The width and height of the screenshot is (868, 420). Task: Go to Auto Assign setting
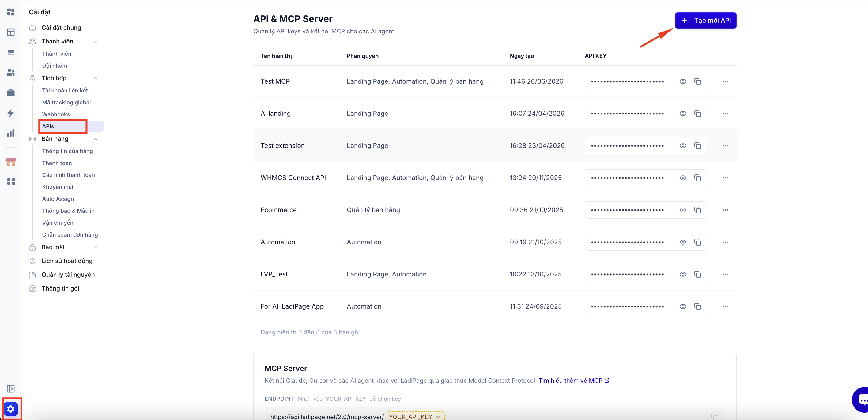click(58, 199)
